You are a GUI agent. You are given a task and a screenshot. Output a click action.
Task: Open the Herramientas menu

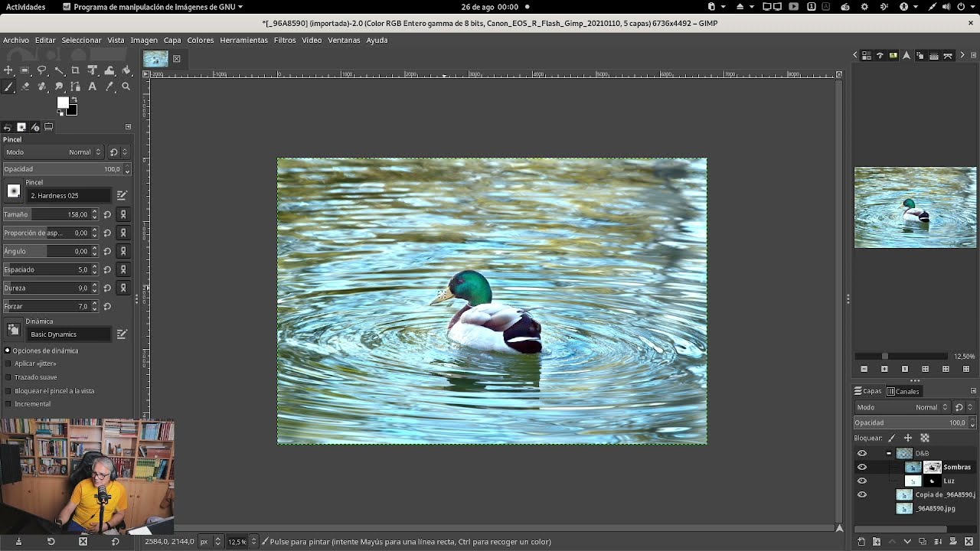point(243,40)
